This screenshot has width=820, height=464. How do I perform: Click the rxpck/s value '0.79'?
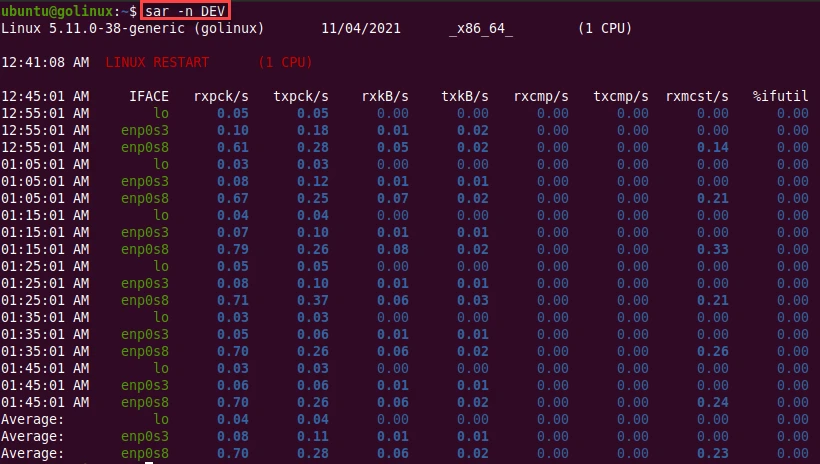tap(233, 249)
